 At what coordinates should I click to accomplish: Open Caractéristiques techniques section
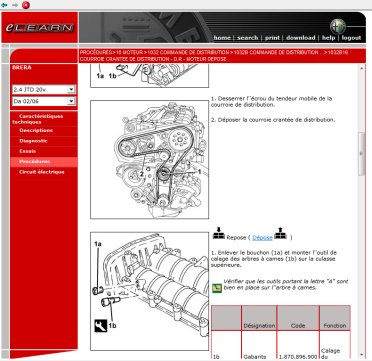coord(38,119)
